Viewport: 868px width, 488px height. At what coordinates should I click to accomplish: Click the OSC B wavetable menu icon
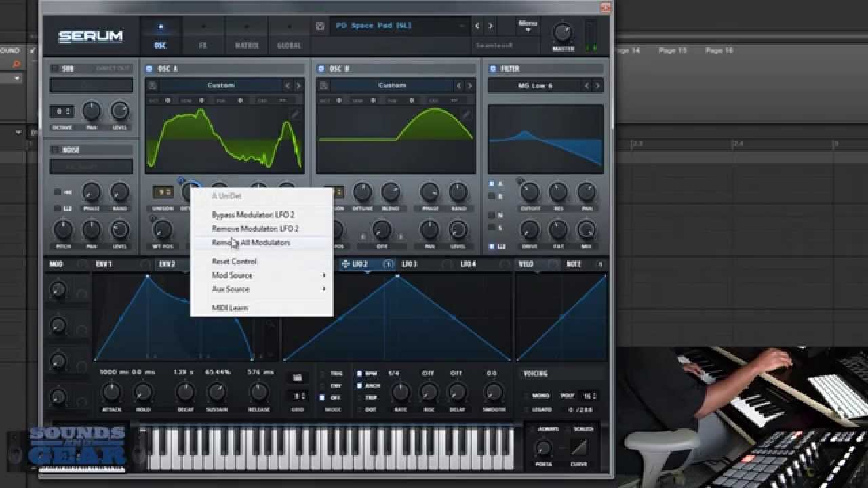[324, 85]
